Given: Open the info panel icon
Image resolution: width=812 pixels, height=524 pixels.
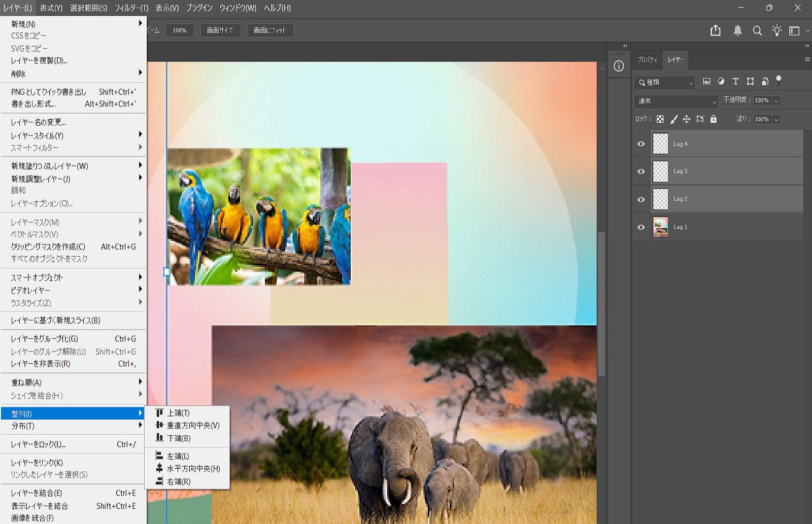Looking at the screenshot, I should click(619, 66).
